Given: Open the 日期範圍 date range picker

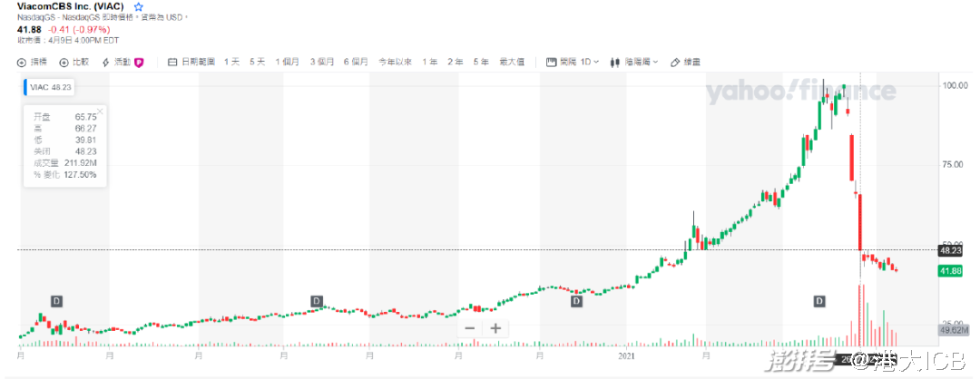Looking at the screenshot, I should point(192,62).
